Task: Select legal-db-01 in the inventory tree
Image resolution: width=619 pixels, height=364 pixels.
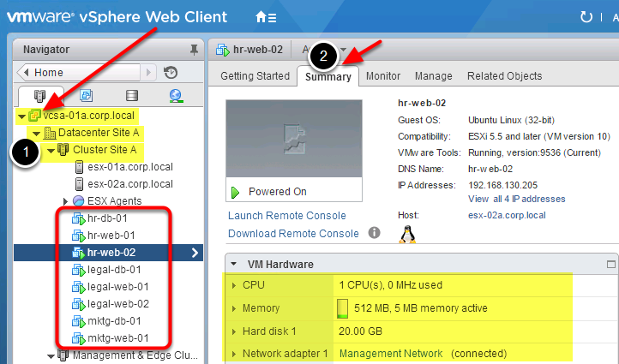Action: [x=114, y=270]
